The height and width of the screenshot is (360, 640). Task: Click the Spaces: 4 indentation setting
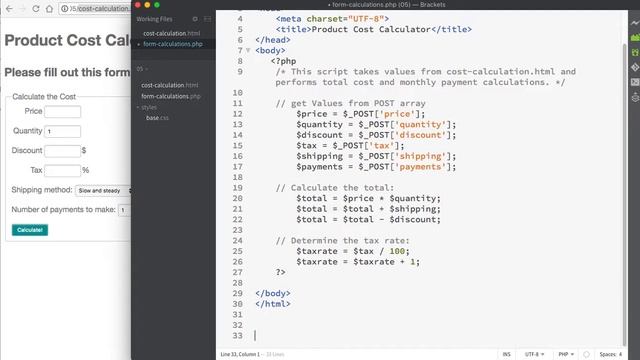click(611, 354)
